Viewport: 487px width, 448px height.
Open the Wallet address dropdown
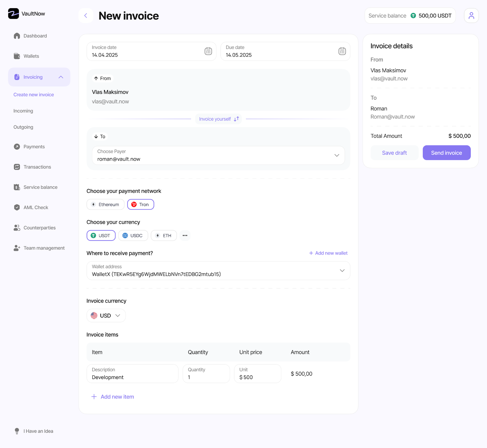pos(342,271)
